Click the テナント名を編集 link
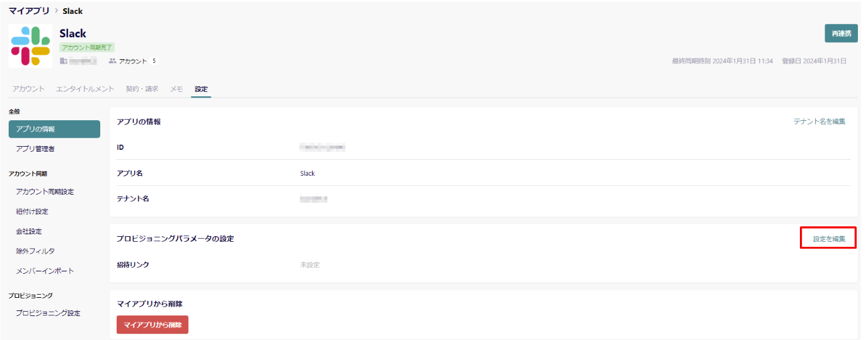Screen dimensions: 868x340 819,121
